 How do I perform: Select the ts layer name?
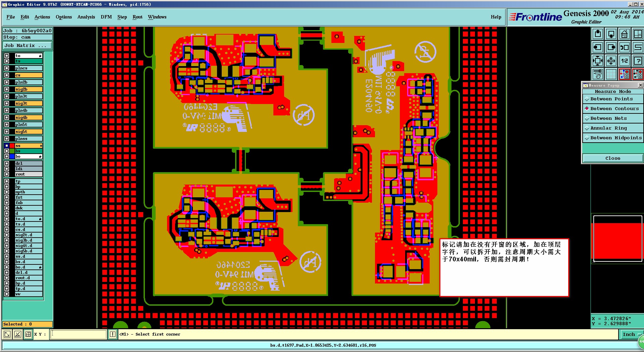click(x=29, y=61)
